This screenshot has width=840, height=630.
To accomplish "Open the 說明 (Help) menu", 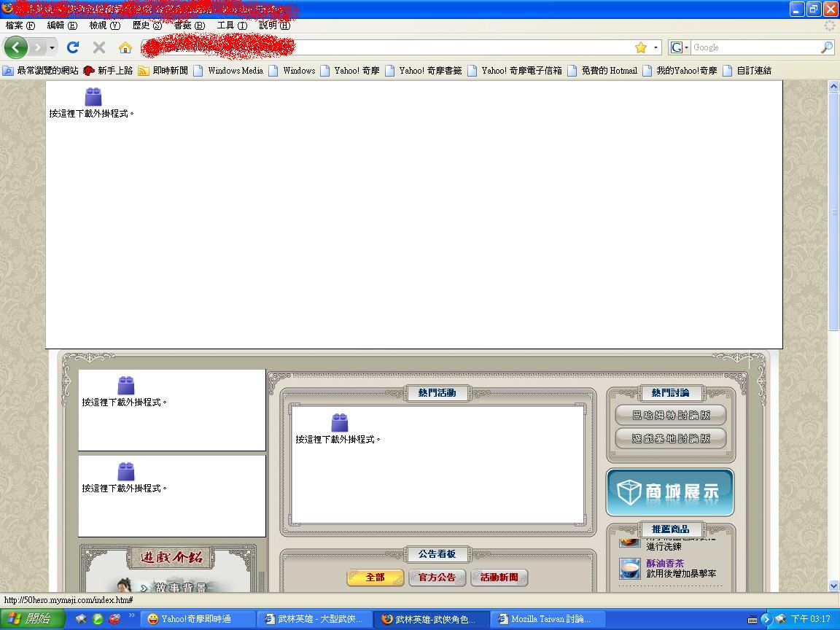I will tap(274, 26).
